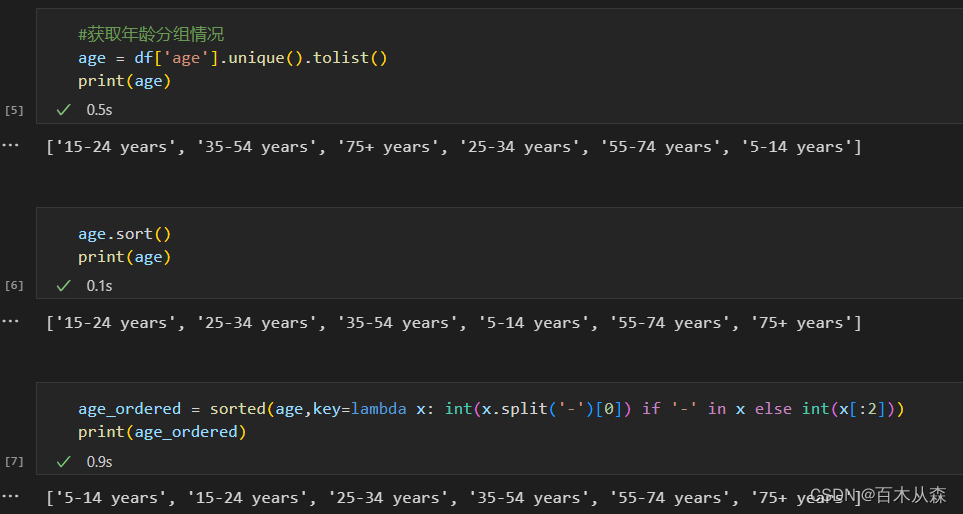Place cursor in the df['age'].unique().tolist() line

point(233,58)
